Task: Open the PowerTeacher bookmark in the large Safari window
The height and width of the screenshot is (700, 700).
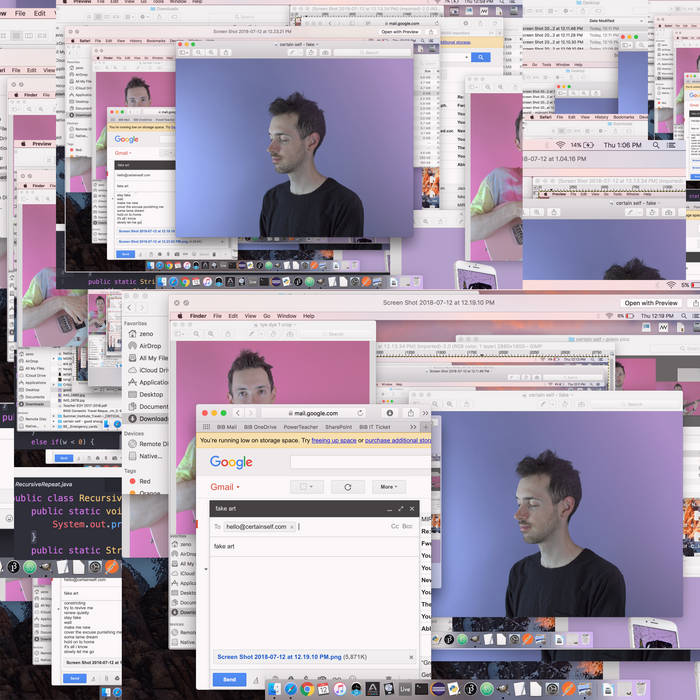Action: (300, 426)
